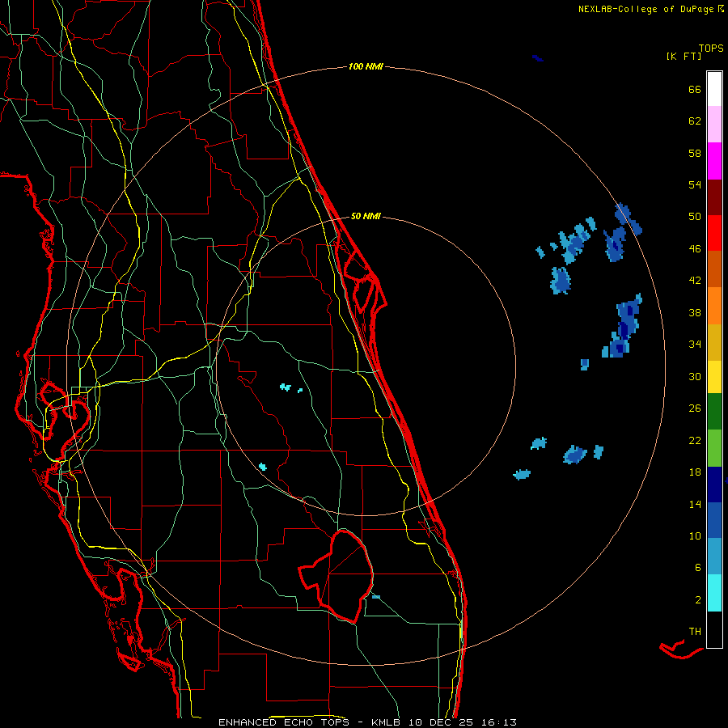Click the 58 scale value
The height and width of the screenshot is (728, 728).
[x=695, y=153]
